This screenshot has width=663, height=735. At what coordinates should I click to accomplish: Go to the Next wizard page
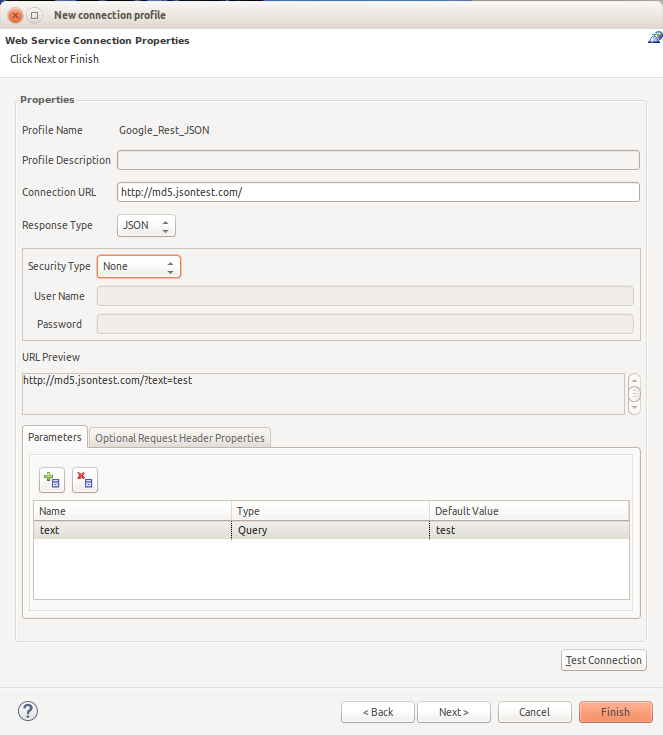(x=453, y=712)
